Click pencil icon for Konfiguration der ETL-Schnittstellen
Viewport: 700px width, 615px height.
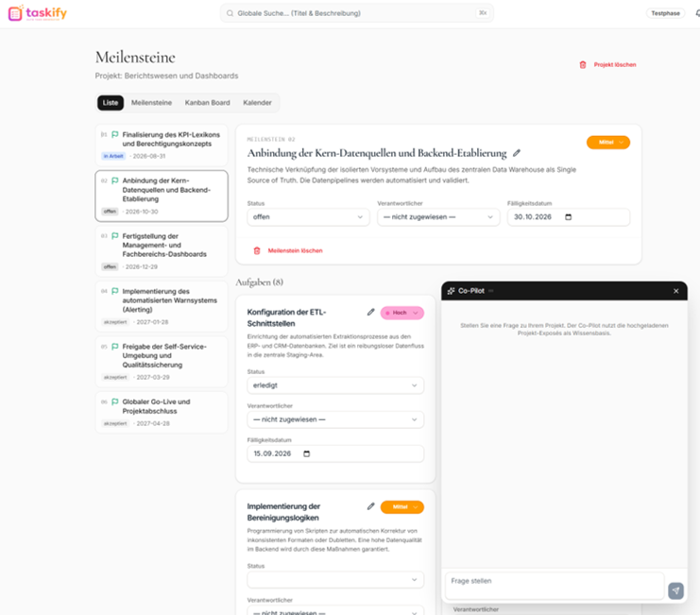point(370,312)
